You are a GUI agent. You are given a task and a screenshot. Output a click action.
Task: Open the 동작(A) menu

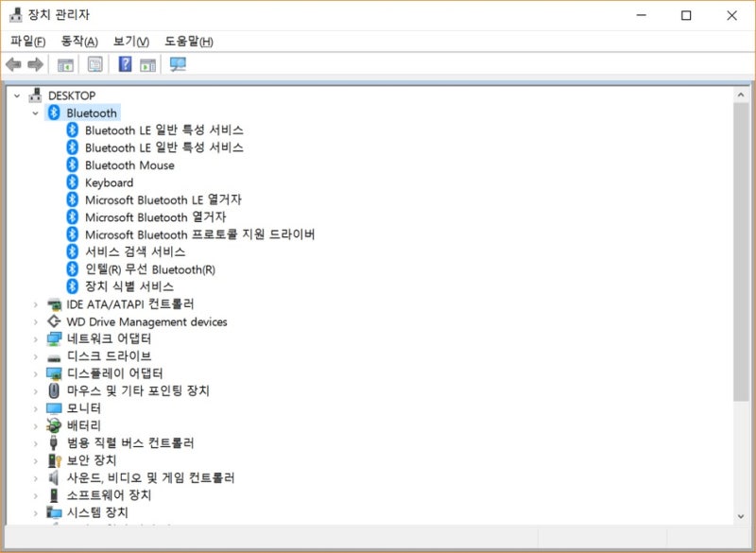click(x=79, y=41)
